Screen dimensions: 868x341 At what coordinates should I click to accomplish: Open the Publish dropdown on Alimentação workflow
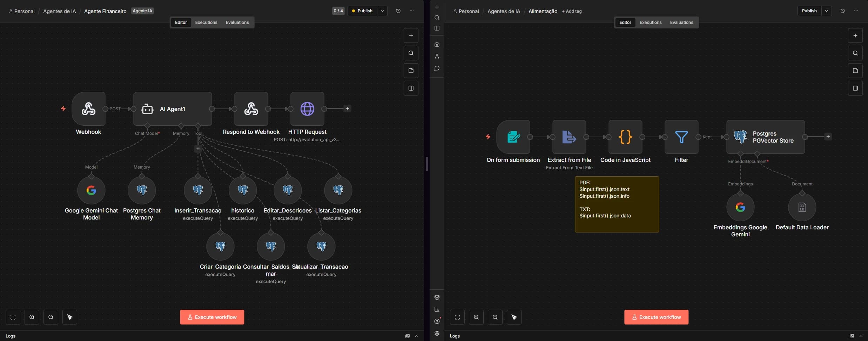coord(827,11)
